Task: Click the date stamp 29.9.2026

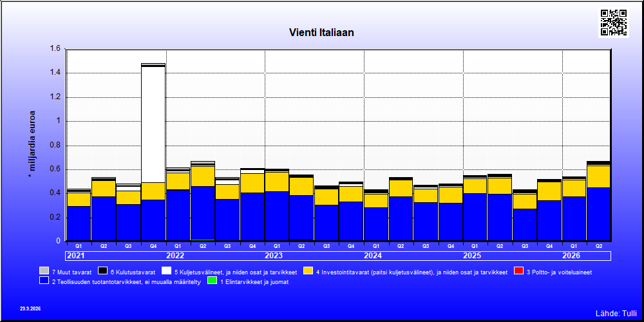Action: (x=30, y=308)
